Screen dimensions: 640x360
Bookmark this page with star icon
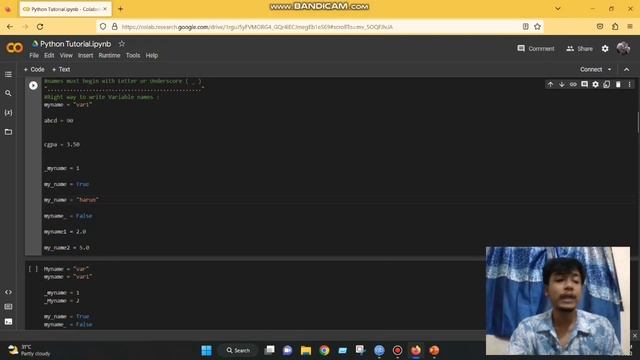[x=538, y=27]
